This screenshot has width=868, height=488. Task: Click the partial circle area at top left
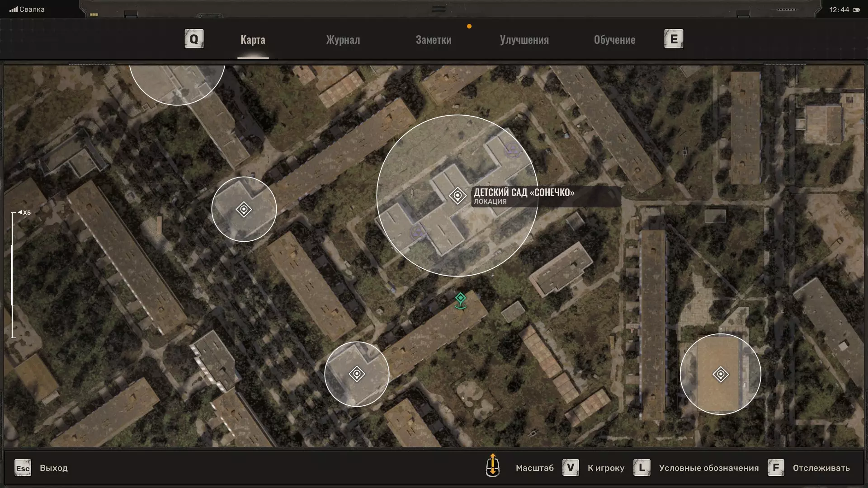(x=177, y=84)
